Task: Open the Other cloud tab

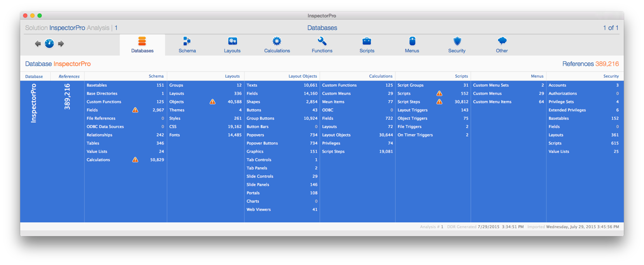Action: click(502, 45)
